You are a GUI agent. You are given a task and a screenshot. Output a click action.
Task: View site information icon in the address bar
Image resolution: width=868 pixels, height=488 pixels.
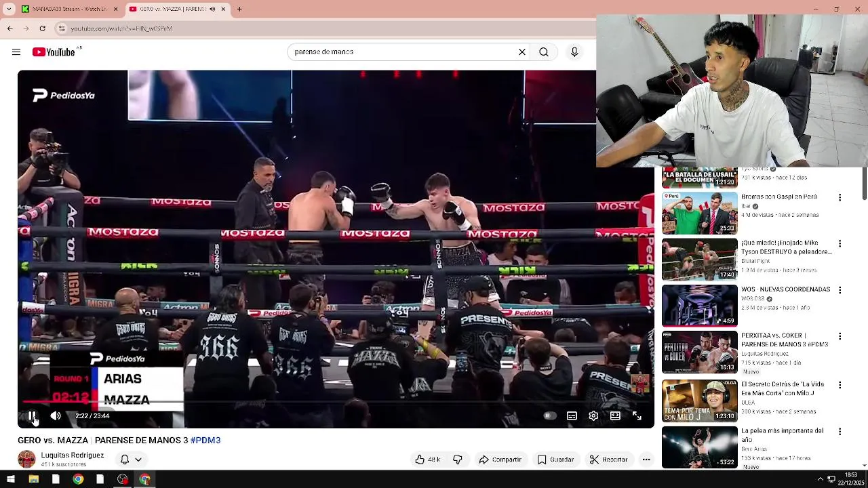(x=62, y=28)
